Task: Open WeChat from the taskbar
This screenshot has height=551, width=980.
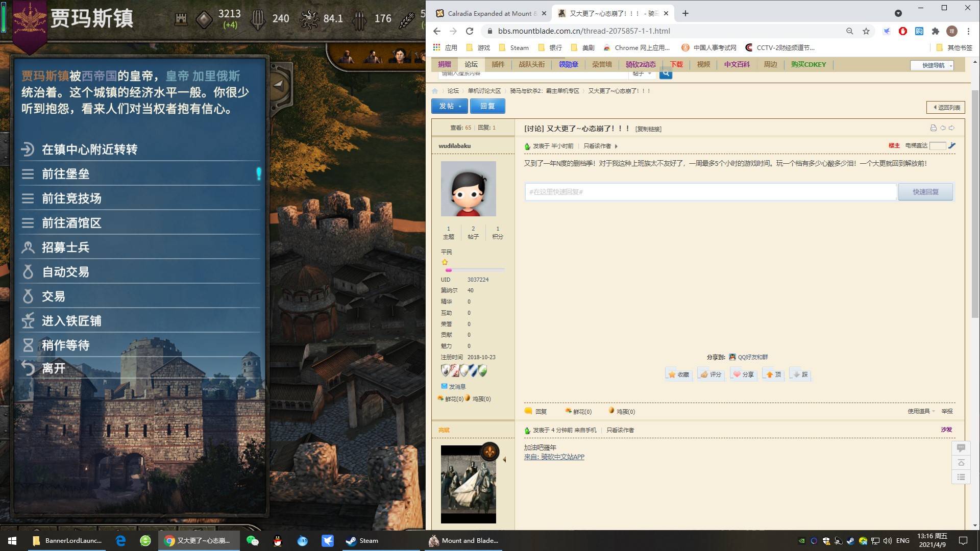Action: 253,541
